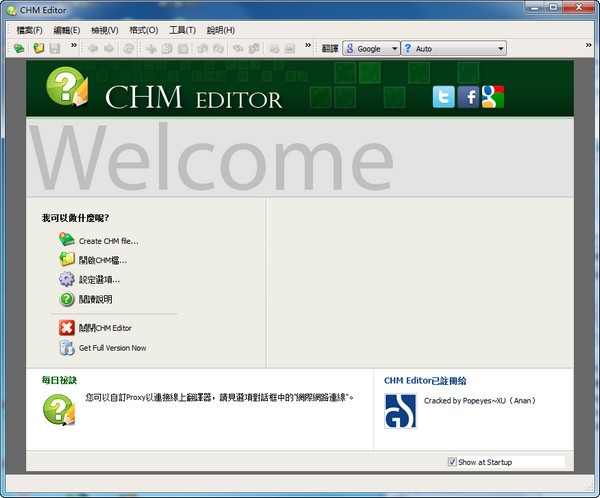Click the Open CHM file toolbar icon
The height and width of the screenshot is (498, 600).
pyautogui.click(x=38, y=49)
